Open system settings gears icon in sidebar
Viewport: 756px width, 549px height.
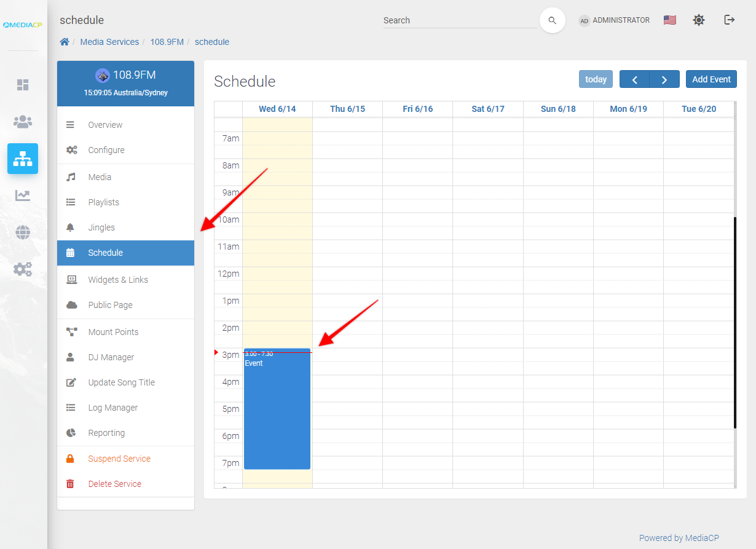23,269
